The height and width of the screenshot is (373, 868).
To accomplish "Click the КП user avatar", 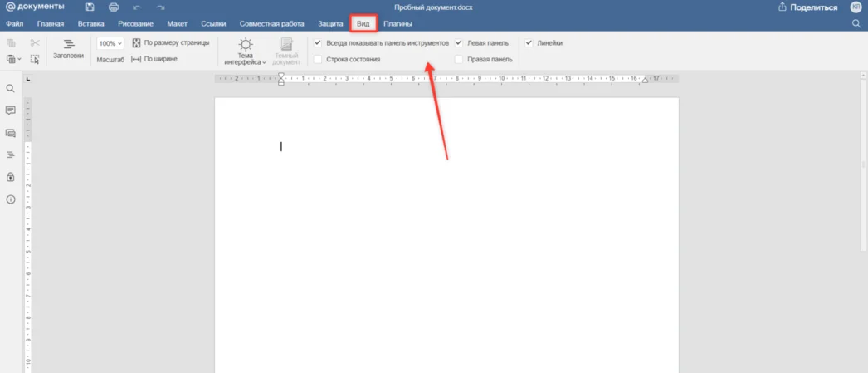I will tap(856, 7).
